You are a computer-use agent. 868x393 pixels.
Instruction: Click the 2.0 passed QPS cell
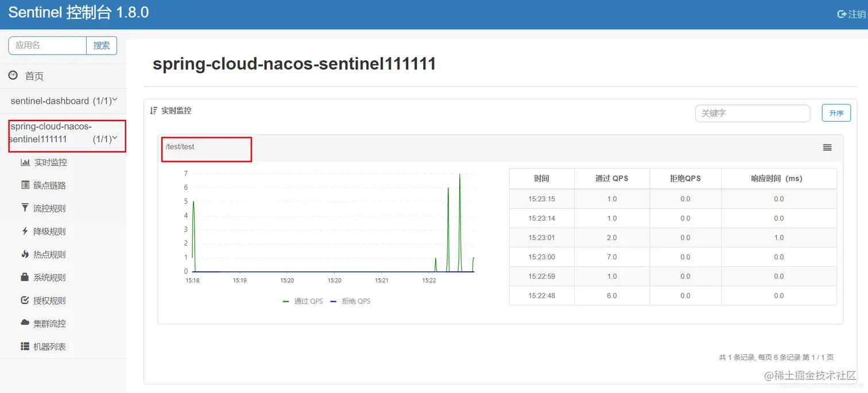tap(612, 238)
